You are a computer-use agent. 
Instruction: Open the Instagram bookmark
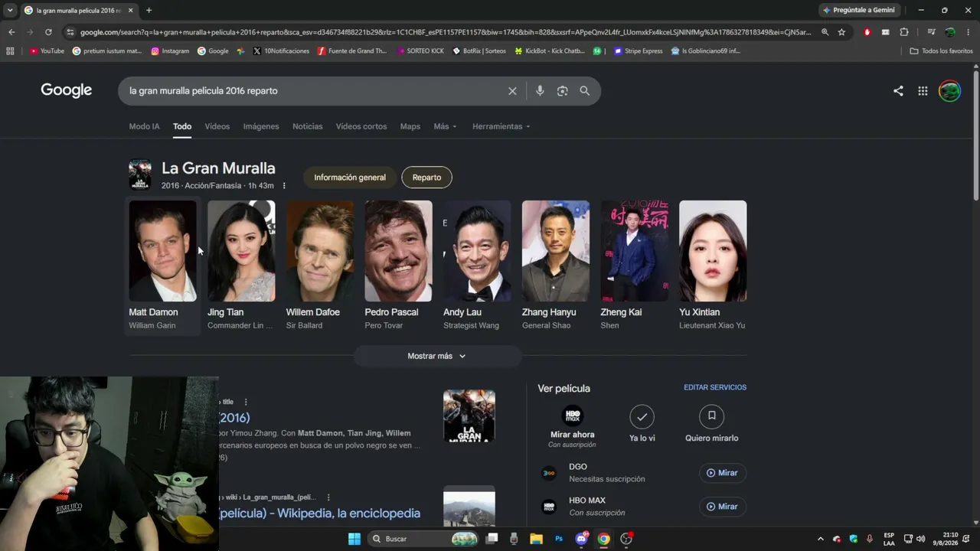[x=170, y=51]
